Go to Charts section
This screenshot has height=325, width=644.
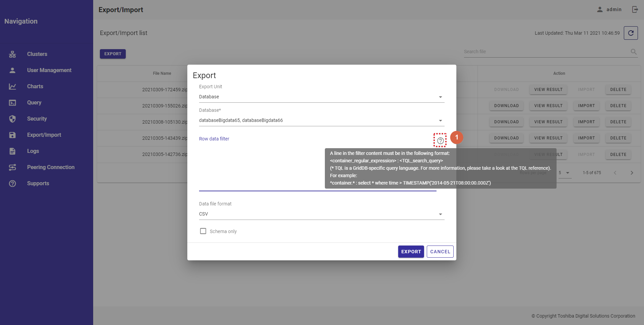pyautogui.click(x=35, y=86)
